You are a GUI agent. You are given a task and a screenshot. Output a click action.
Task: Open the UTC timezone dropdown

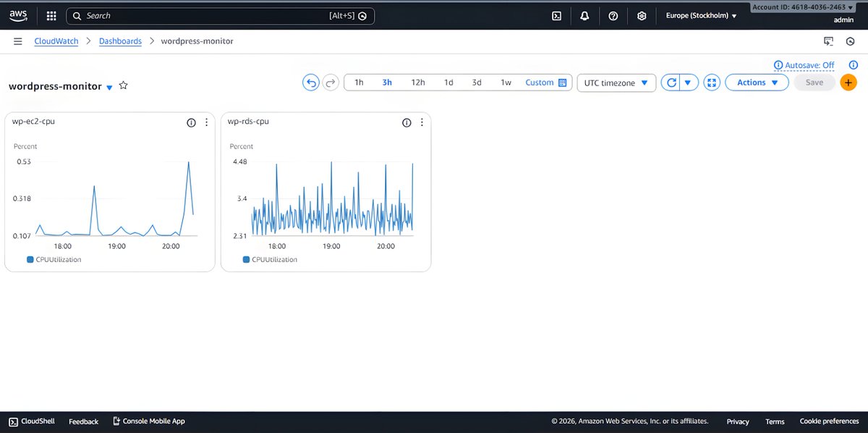pos(616,83)
